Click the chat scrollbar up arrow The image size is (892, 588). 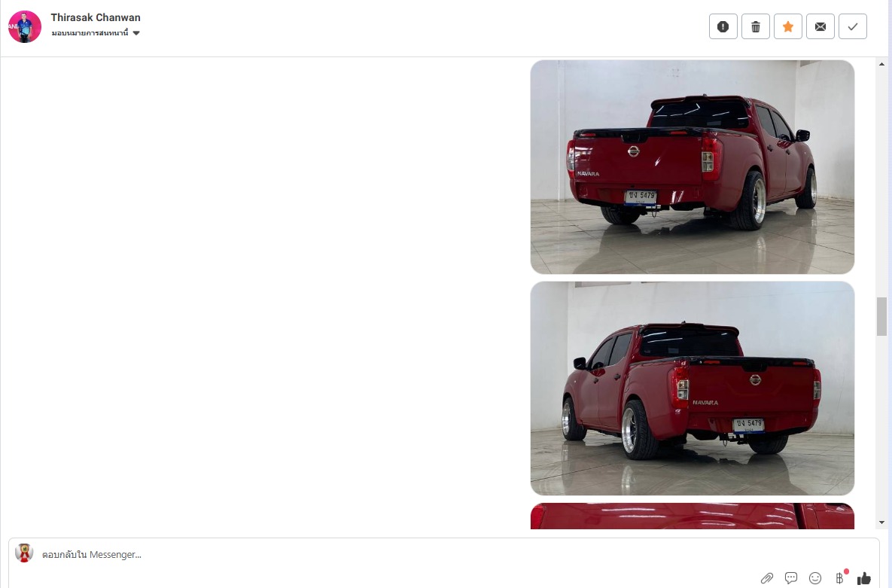point(881,64)
